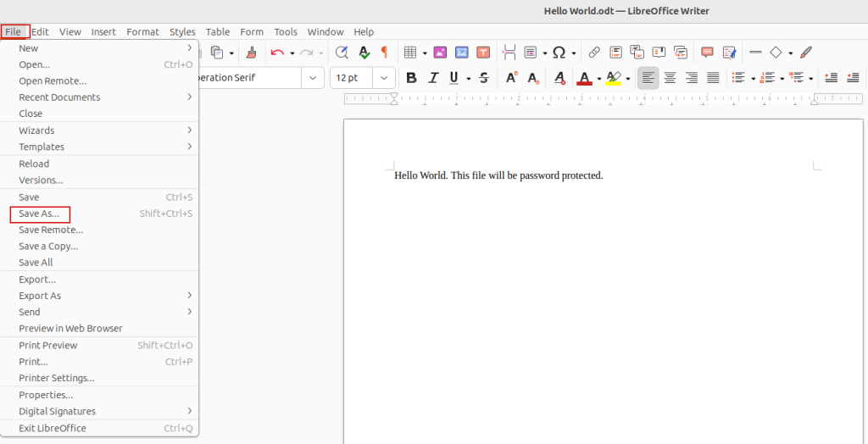Screen dimensions: 868x444
Task: Click the Track Changes icon
Action: [729, 53]
